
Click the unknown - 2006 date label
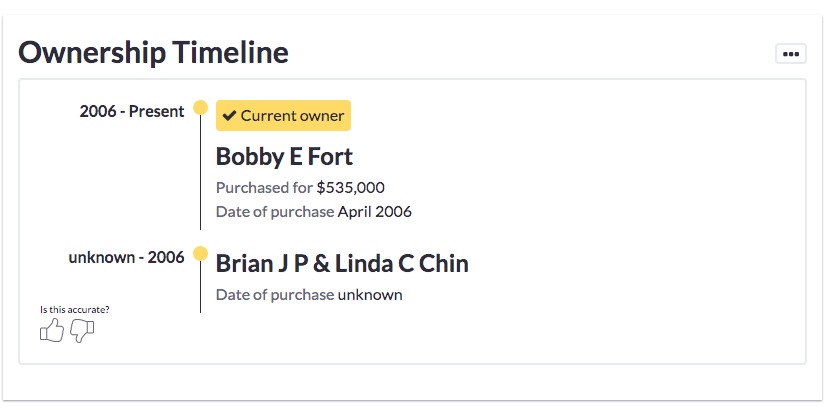(127, 257)
